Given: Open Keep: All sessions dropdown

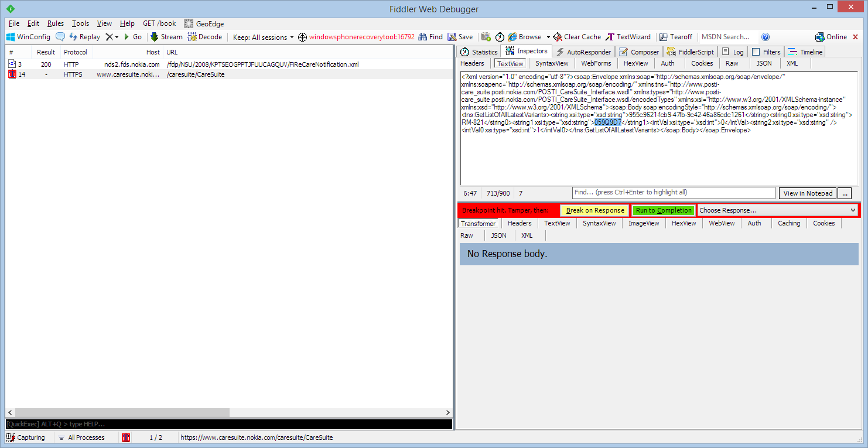Looking at the screenshot, I should pos(263,37).
